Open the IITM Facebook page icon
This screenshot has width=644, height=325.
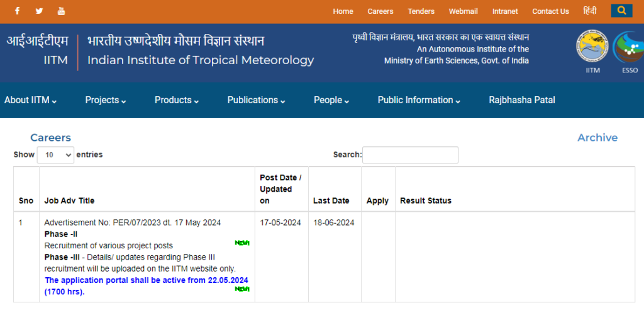[17, 11]
